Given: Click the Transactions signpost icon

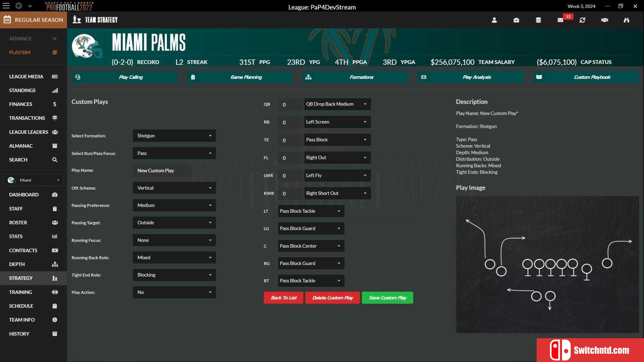Looking at the screenshot, I should pos(55,118).
